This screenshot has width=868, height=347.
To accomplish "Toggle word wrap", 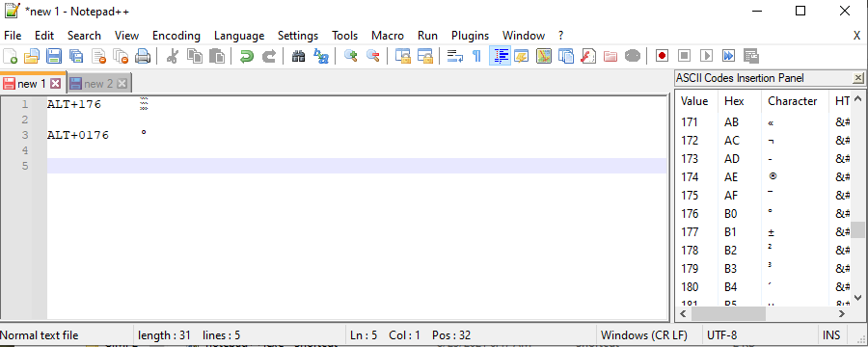I will 454,56.
